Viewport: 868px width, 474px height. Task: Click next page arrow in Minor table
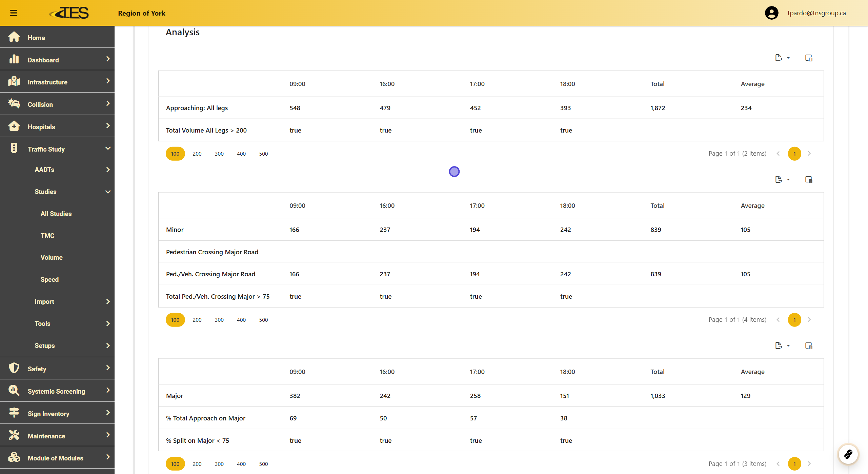[809, 320]
